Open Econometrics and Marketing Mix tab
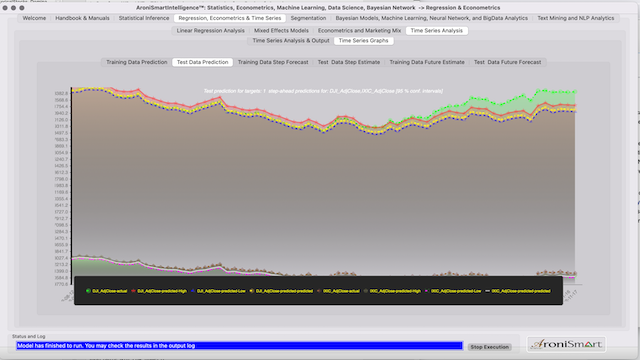 tap(359, 31)
